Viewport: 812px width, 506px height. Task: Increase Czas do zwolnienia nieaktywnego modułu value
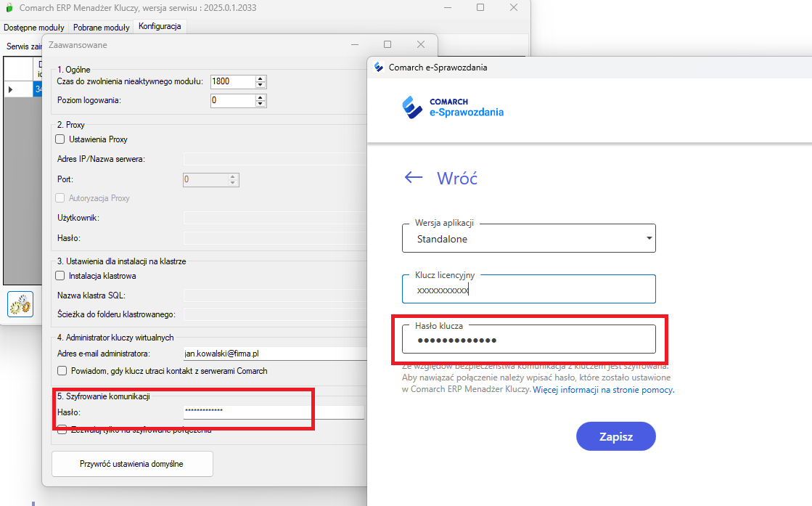261,78
